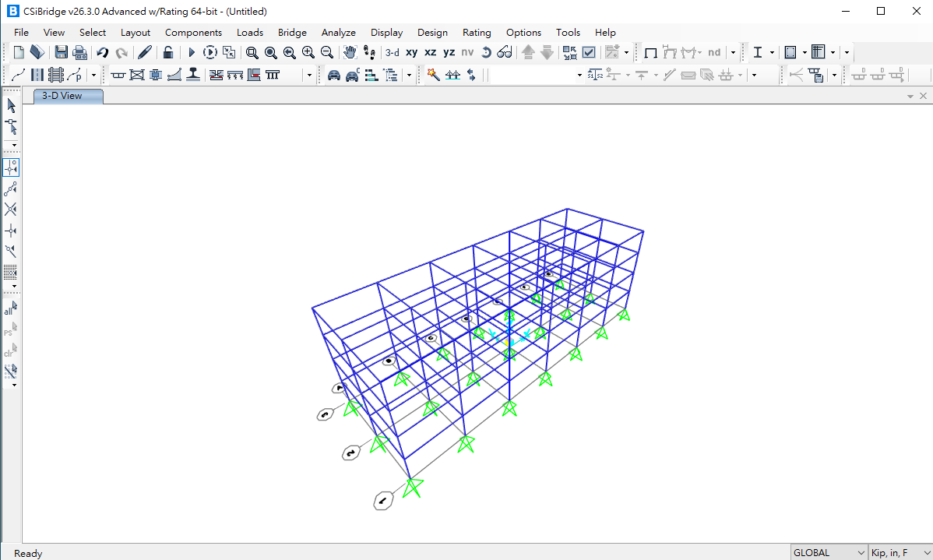Screen dimensions: 933x560
Task: Open the I-section frame properties tool
Action: pos(758,52)
